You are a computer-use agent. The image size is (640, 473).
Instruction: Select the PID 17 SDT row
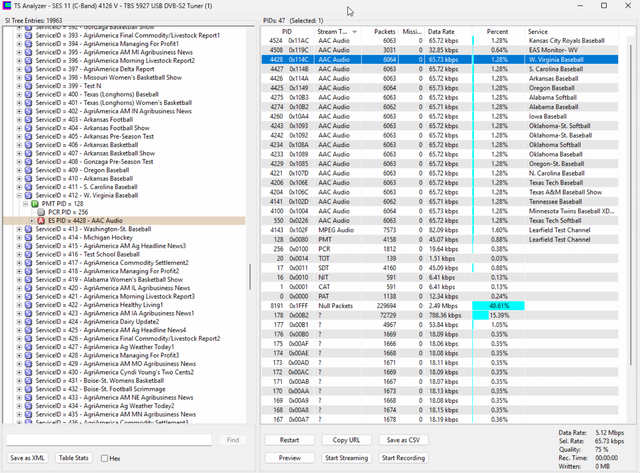point(440,268)
